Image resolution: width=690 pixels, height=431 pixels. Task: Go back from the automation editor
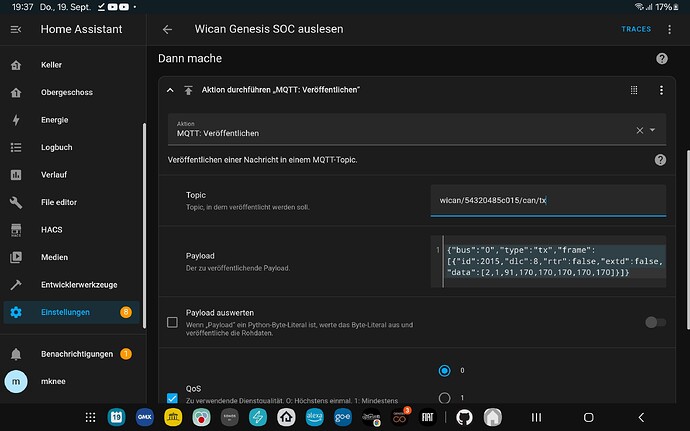coord(167,29)
